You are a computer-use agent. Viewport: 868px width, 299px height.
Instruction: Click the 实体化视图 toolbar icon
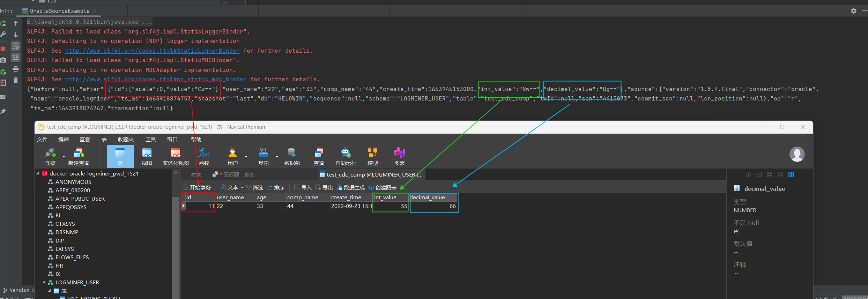click(x=176, y=157)
